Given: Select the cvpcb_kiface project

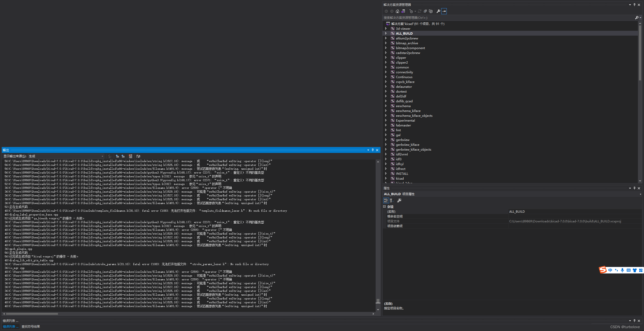Looking at the screenshot, I should (405, 82).
